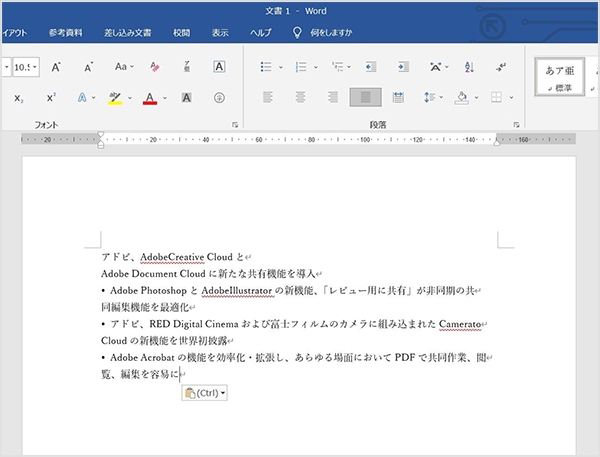This screenshot has width=600, height=457.
Task: Switch to the 差し込み文書 tab
Action: tap(127, 33)
